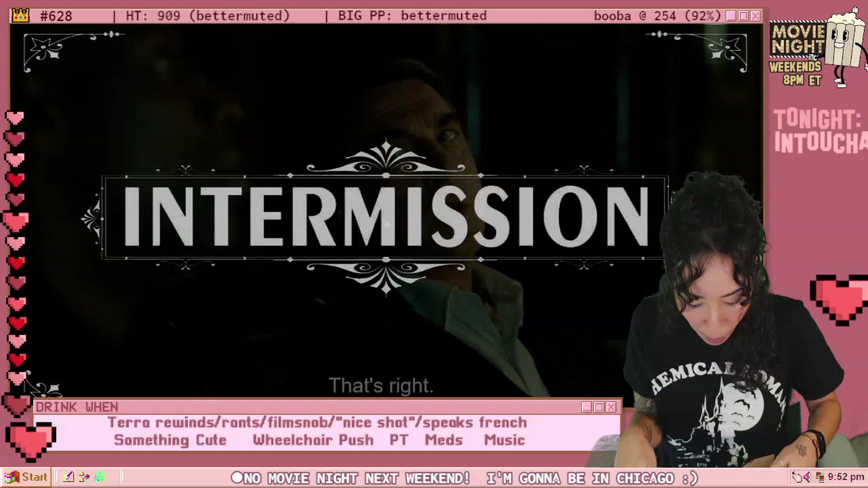Click the booba @ 254 (92%) goal text

657,16
